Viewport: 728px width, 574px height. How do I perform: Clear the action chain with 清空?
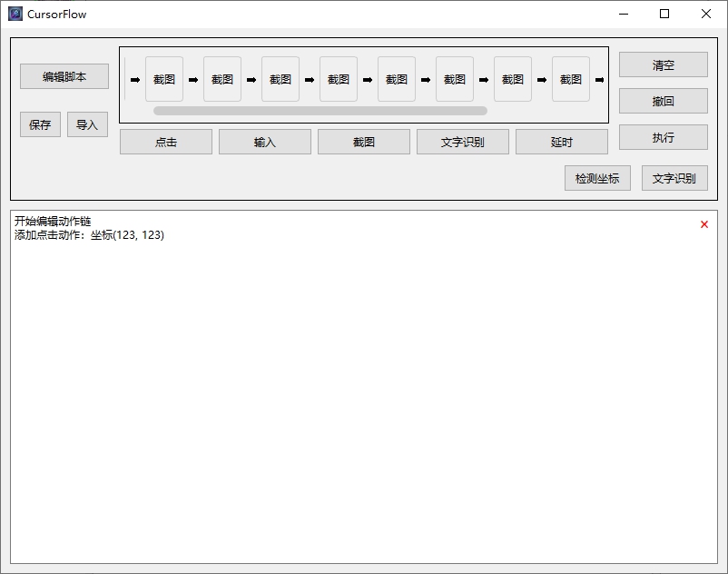(663, 64)
